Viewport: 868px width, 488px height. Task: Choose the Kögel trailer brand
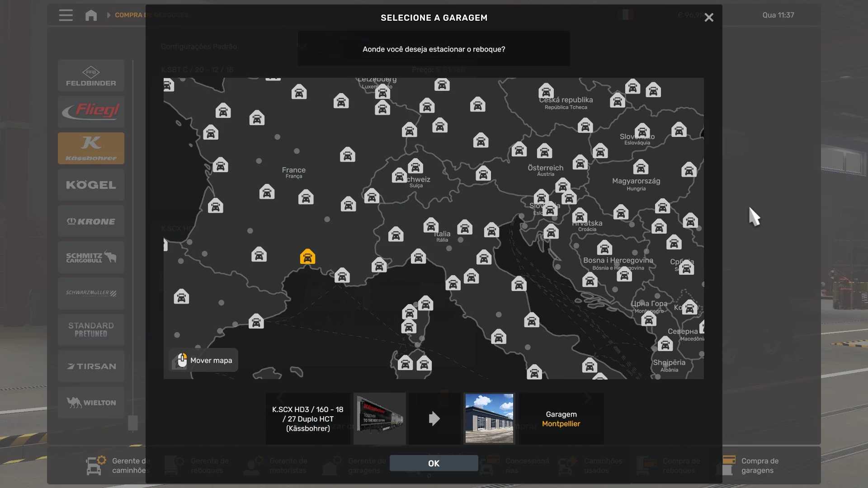coord(91,185)
